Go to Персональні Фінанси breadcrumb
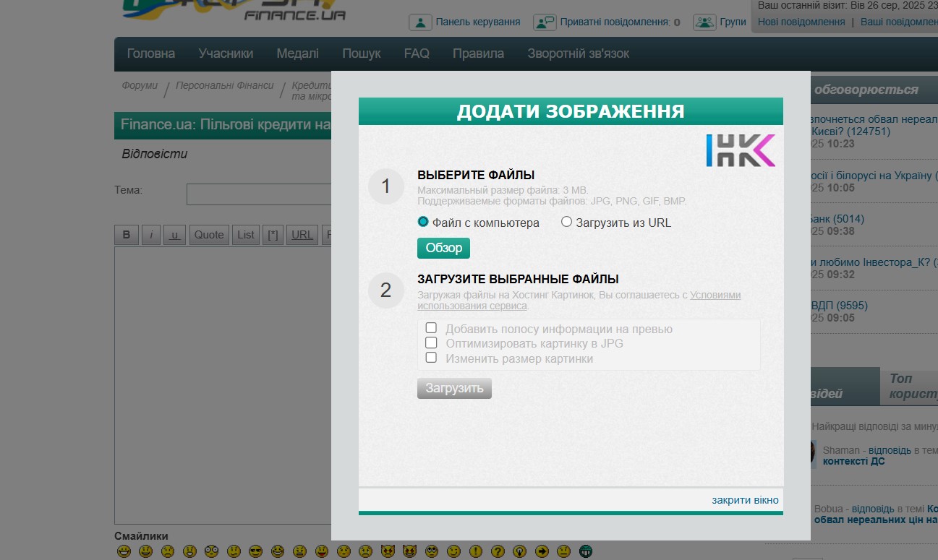 225,85
